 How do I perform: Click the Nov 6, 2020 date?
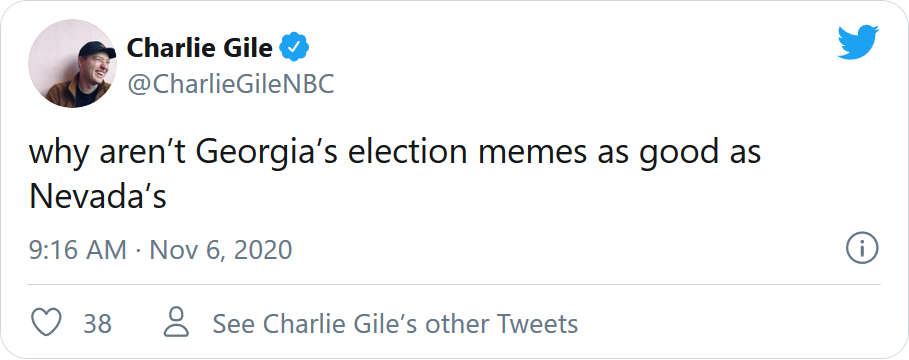pos(221,250)
